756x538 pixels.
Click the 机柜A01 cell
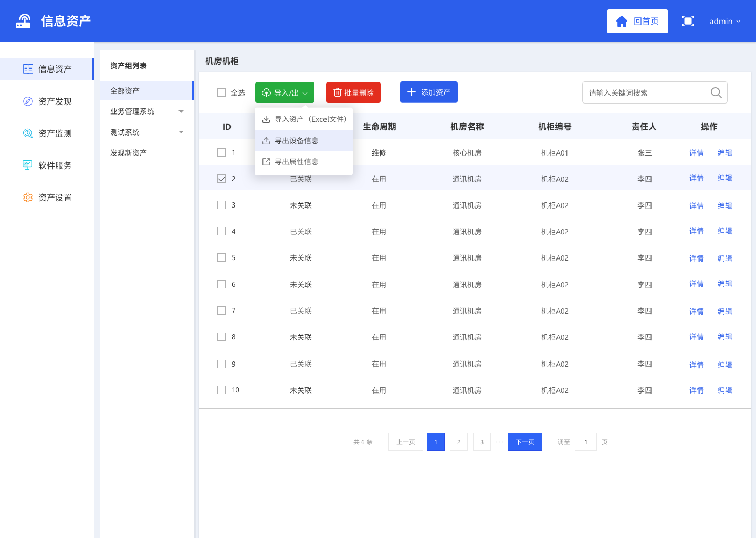555,153
